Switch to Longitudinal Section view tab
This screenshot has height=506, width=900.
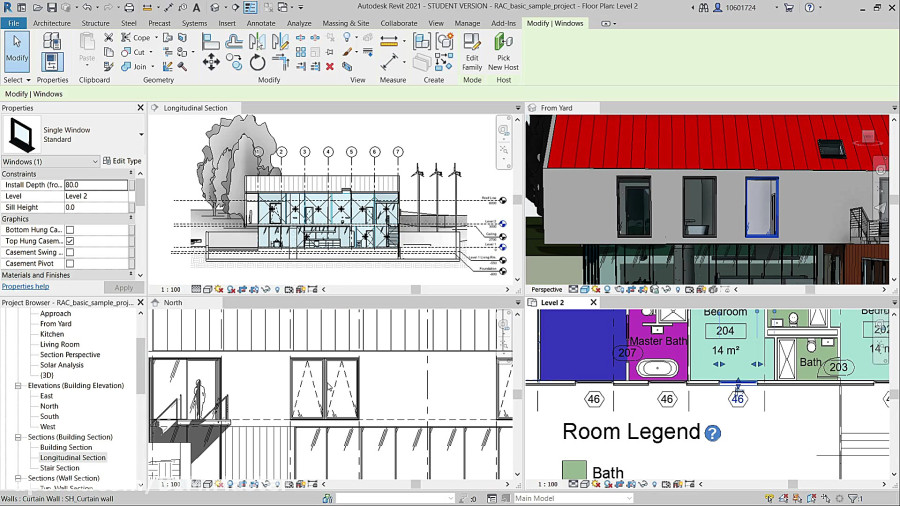pos(195,108)
